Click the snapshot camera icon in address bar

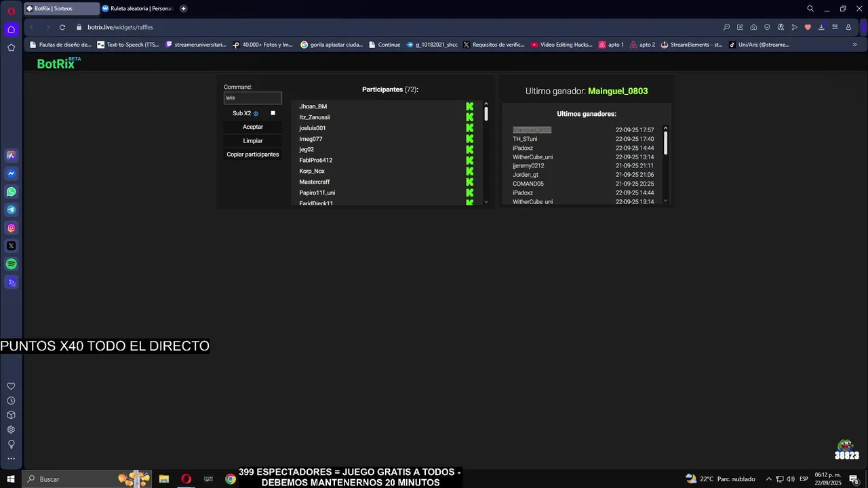(x=753, y=27)
